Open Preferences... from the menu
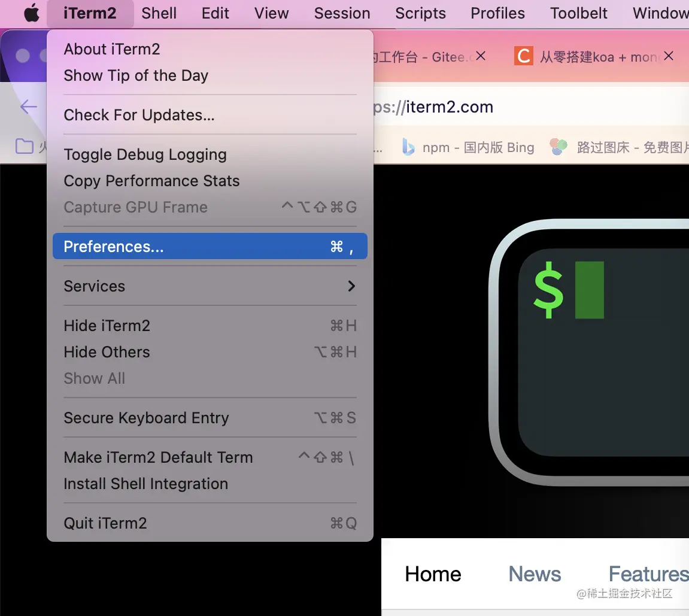Screen dimensions: 689x616 click(210, 246)
